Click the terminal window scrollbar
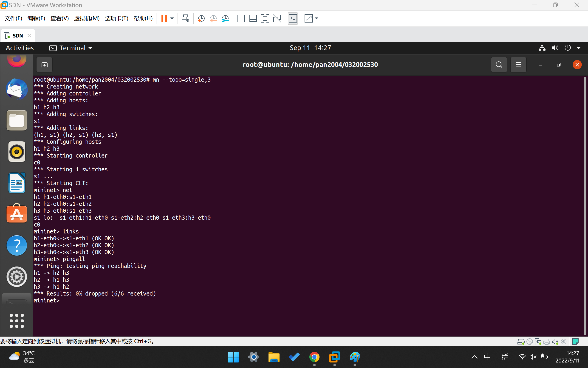 point(585,206)
